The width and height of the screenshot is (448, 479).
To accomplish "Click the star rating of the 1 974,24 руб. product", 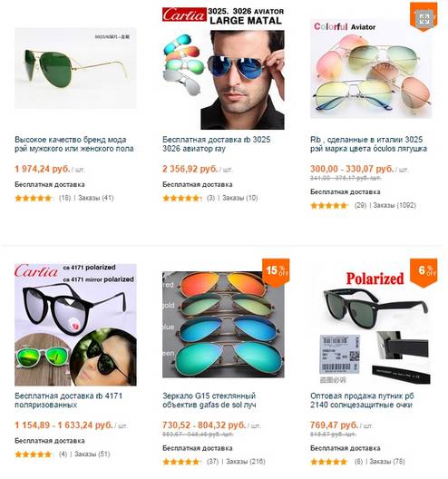I will (x=34, y=199).
